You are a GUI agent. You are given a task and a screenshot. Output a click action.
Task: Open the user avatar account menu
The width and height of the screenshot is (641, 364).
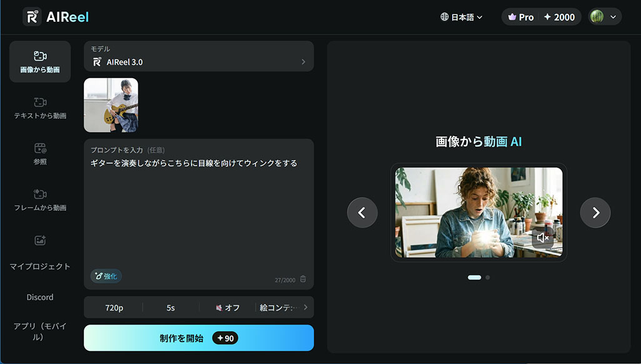604,17
